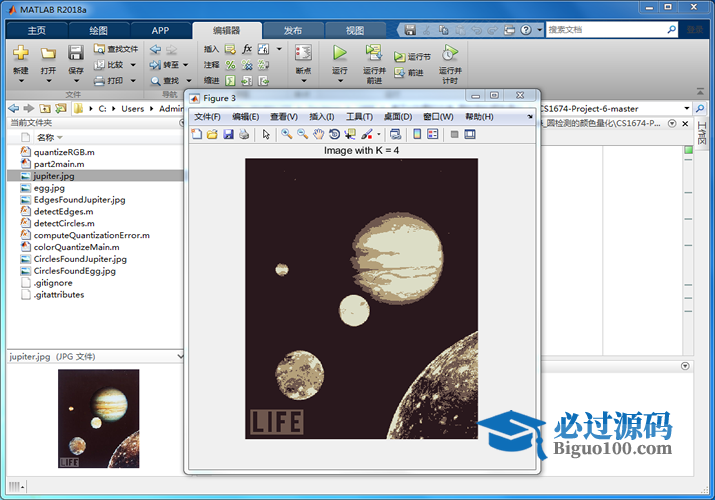This screenshot has width=715, height=500.
Task: Click the Compare (比较) button
Action: [x=109, y=65]
